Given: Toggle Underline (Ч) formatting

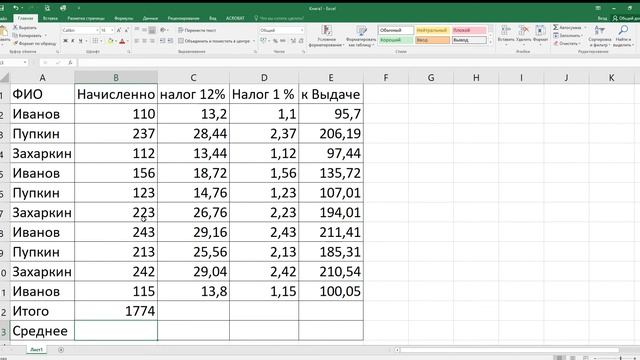Looking at the screenshot, I should (x=80, y=41).
